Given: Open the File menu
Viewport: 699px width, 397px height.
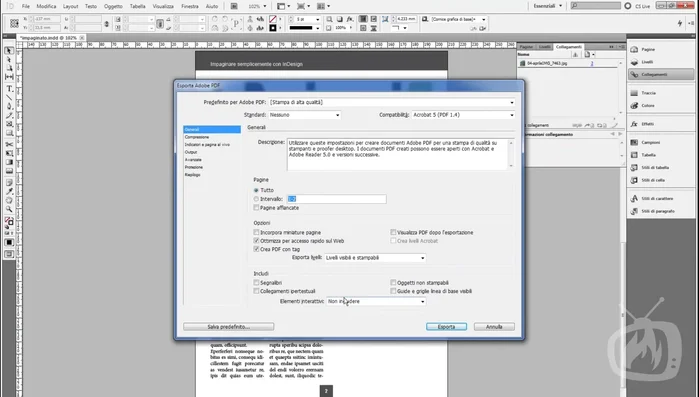Looking at the screenshot, I should (26, 6).
